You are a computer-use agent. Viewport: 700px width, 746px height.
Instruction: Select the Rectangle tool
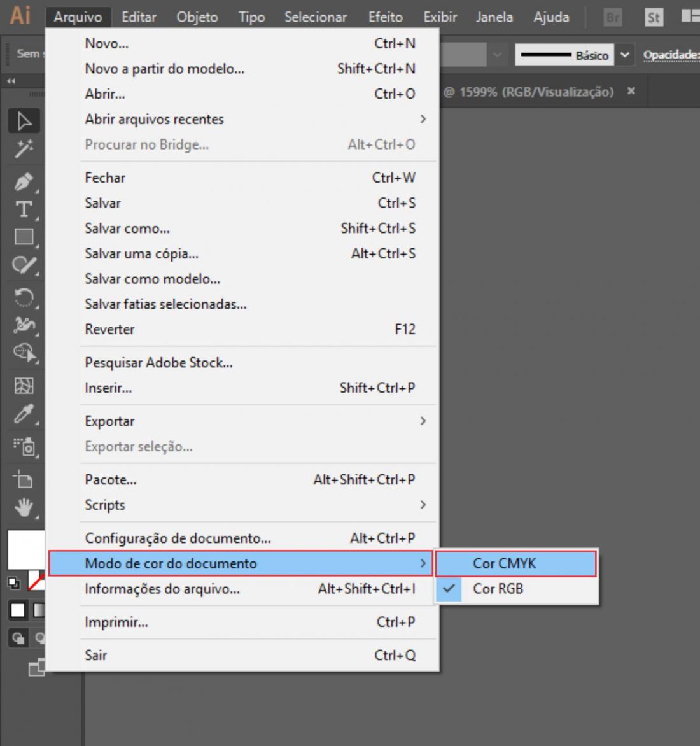[x=24, y=237]
